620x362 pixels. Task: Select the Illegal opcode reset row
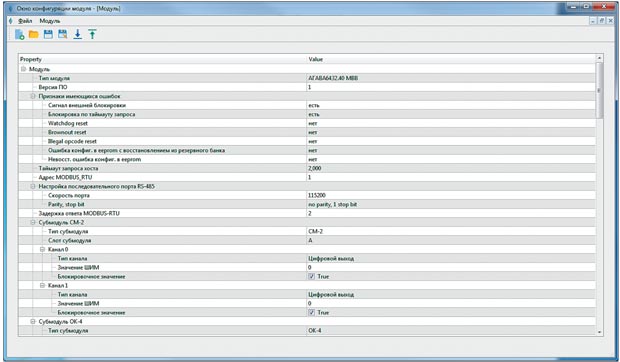click(307, 141)
